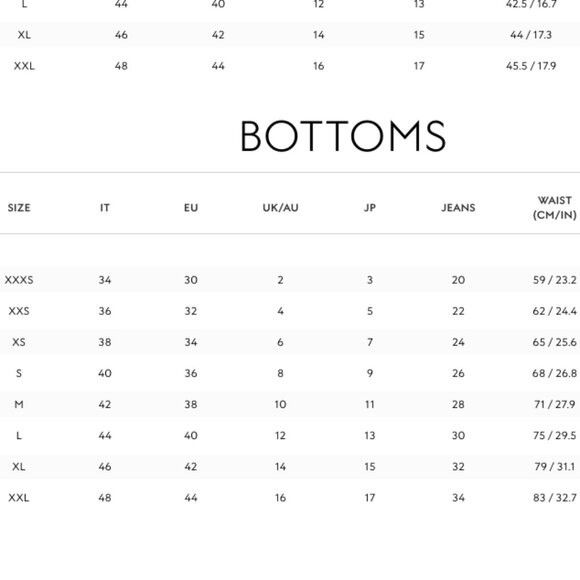This screenshot has width=580, height=580.
Task: Select the SIZE column header
Action: pos(19,208)
